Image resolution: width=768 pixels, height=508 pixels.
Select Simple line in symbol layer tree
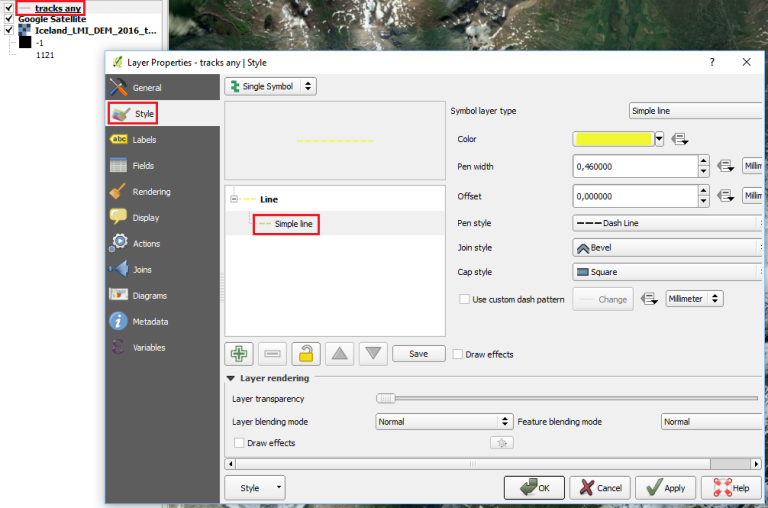coord(293,224)
